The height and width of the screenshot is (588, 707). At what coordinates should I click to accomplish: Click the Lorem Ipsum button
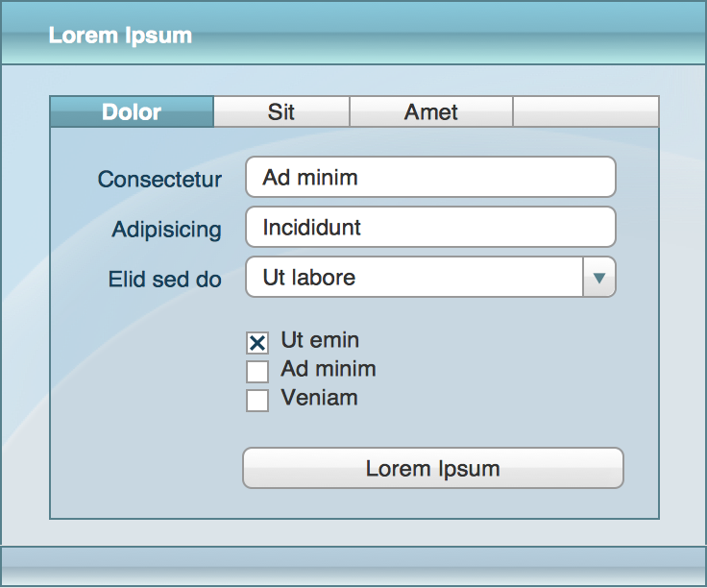coord(433,468)
